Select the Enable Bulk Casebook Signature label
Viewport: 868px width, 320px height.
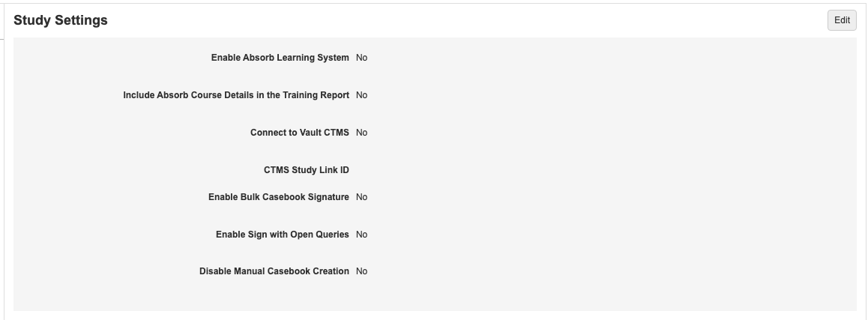(x=278, y=197)
